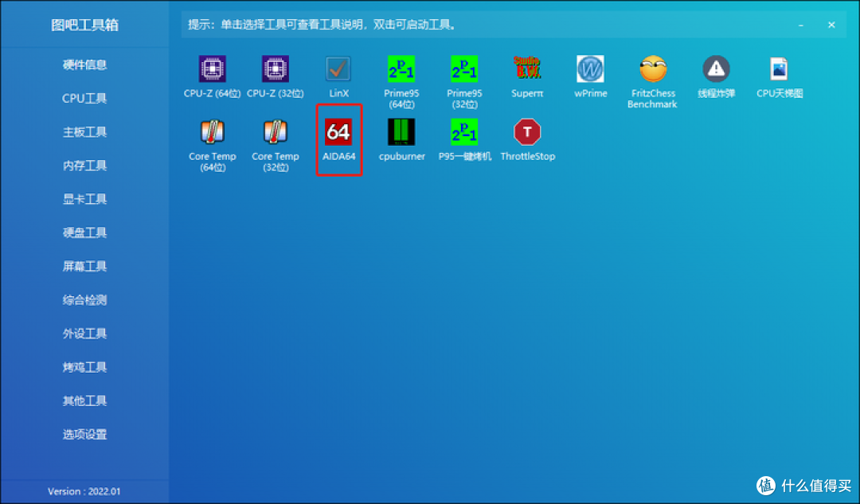Viewport: 860px width, 504px height.
Task: Open 主板工具 sidebar category
Action: pos(84,132)
